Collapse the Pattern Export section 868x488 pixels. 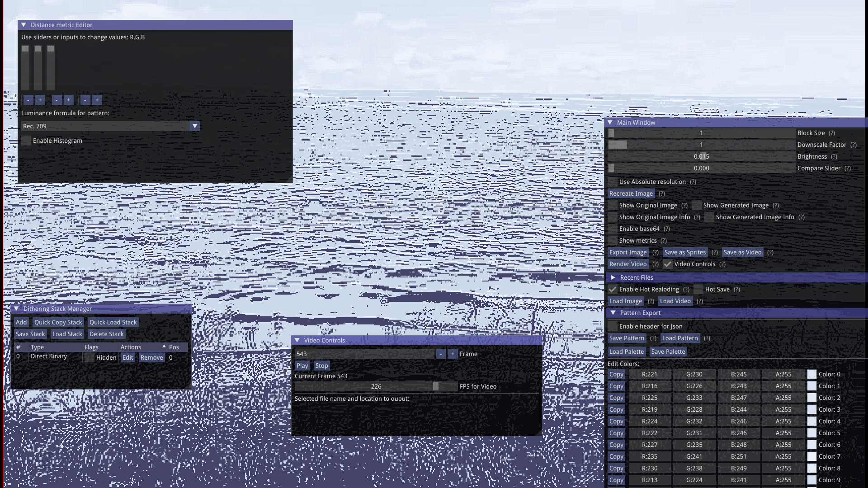pos(613,313)
